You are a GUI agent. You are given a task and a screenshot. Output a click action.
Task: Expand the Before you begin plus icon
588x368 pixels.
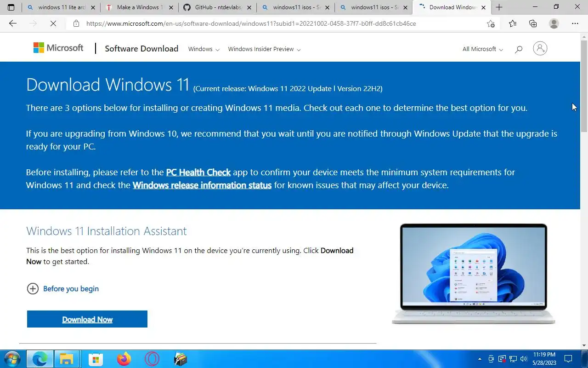pos(33,288)
